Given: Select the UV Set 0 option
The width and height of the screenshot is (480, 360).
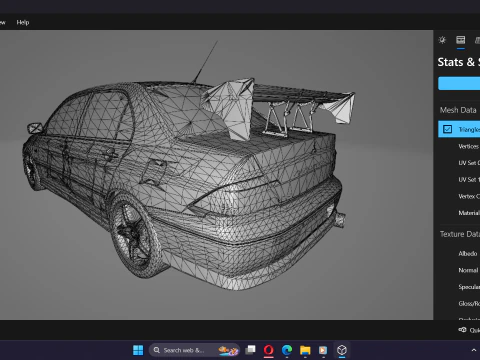Looking at the screenshot, I should (469, 163).
